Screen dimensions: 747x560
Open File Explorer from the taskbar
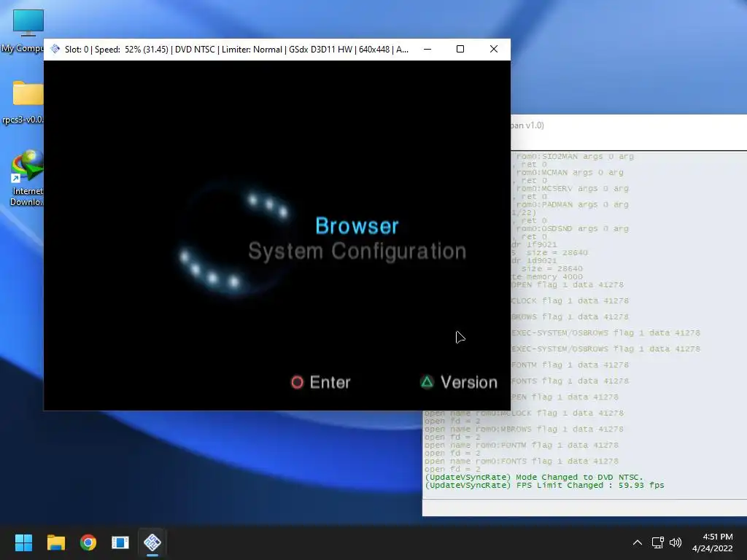coord(55,542)
